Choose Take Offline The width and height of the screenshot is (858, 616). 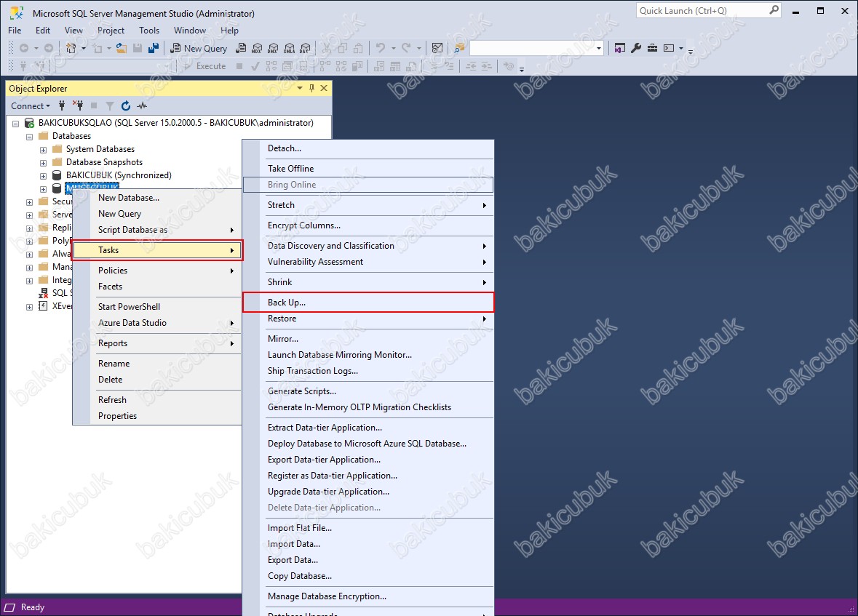tap(368, 169)
